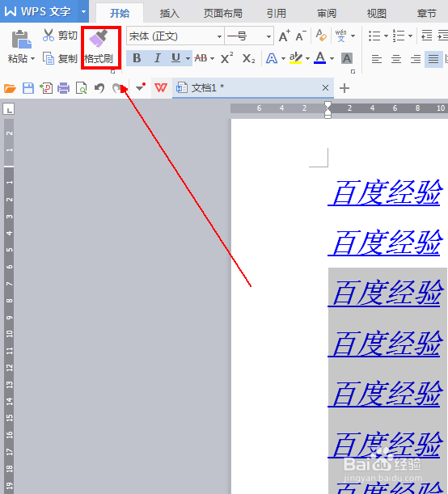
Task: Expand highlight color dropdown arrow
Action: click(307, 58)
